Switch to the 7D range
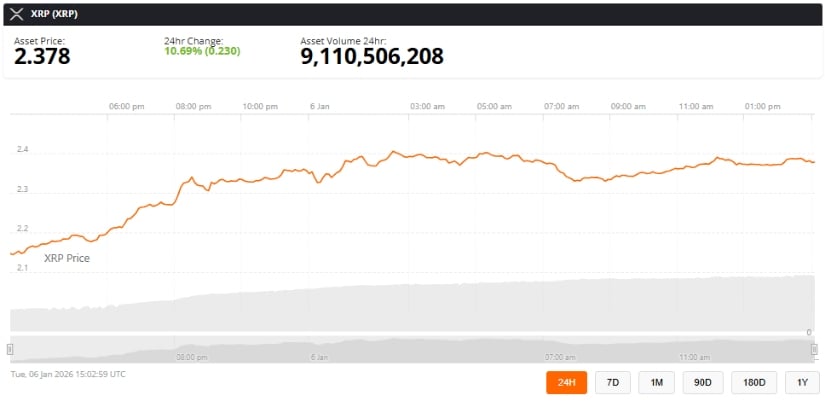This screenshot has width=825, height=401. click(612, 382)
